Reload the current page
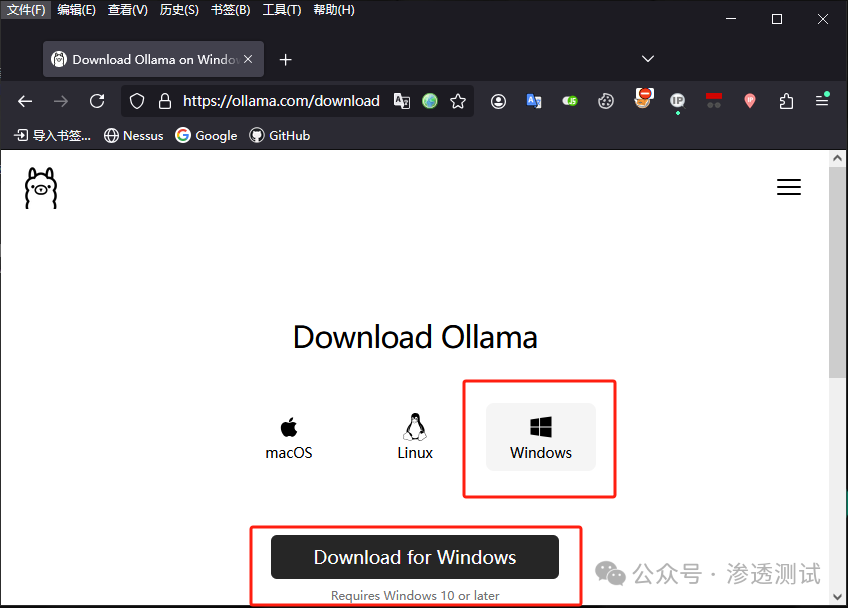Viewport: 848px width, 608px height. (x=97, y=101)
